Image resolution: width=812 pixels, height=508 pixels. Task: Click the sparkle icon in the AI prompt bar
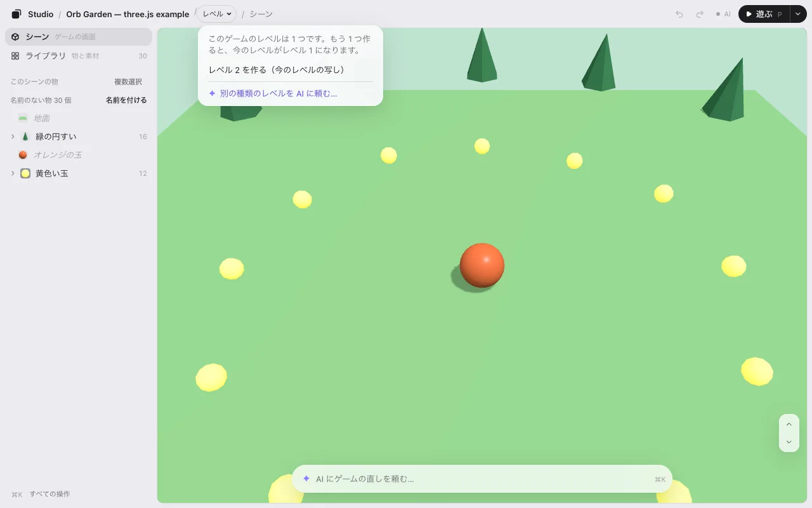click(x=306, y=479)
